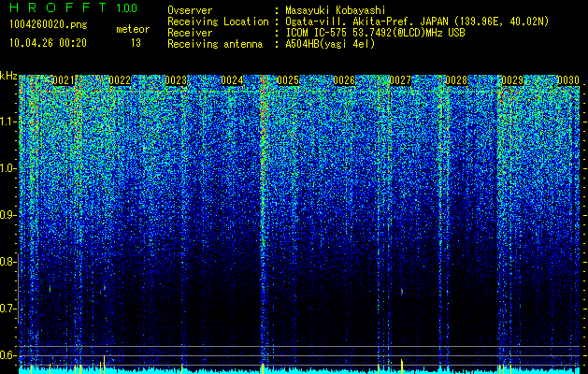
Task: Click the kHz axis unit label
Action: (8, 76)
